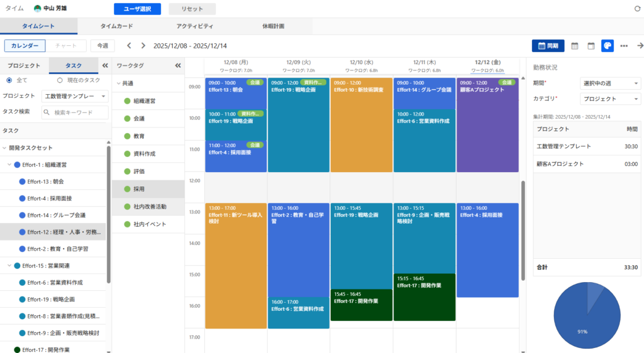The image size is (644, 353).
Task: Open the color palette settings icon
Action: click(x=607, y=46)
